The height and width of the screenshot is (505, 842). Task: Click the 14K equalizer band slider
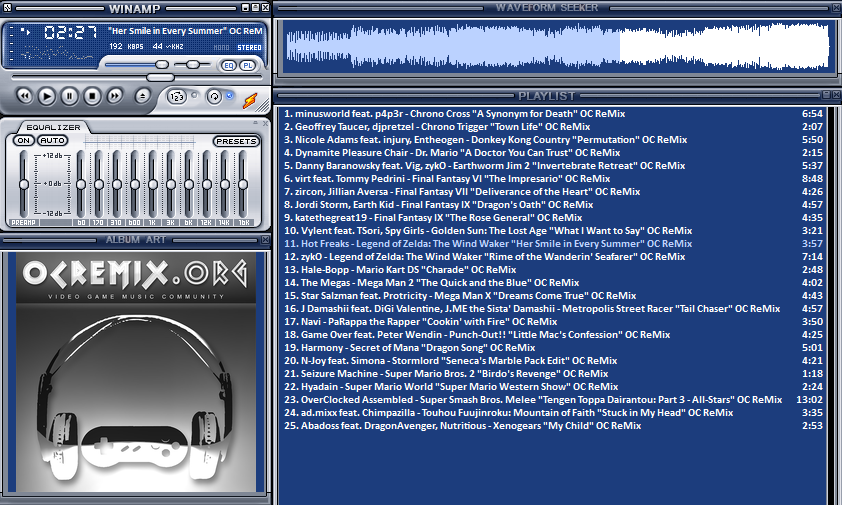(225, 184)
